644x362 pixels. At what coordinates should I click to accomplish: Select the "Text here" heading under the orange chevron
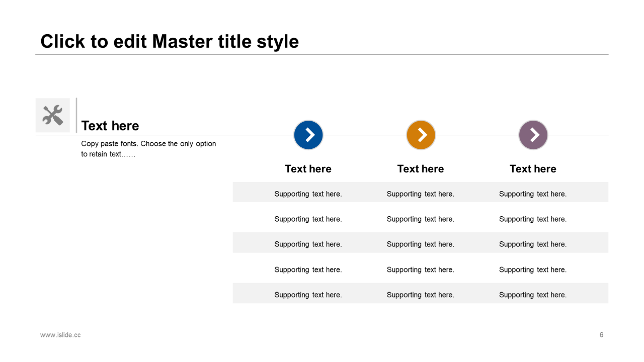tap(421, 169)
